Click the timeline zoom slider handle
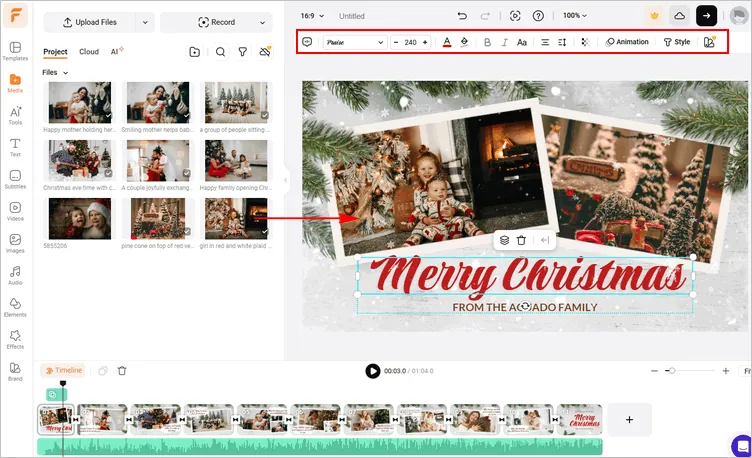752x458 pixels. click(x=672, y=371)
